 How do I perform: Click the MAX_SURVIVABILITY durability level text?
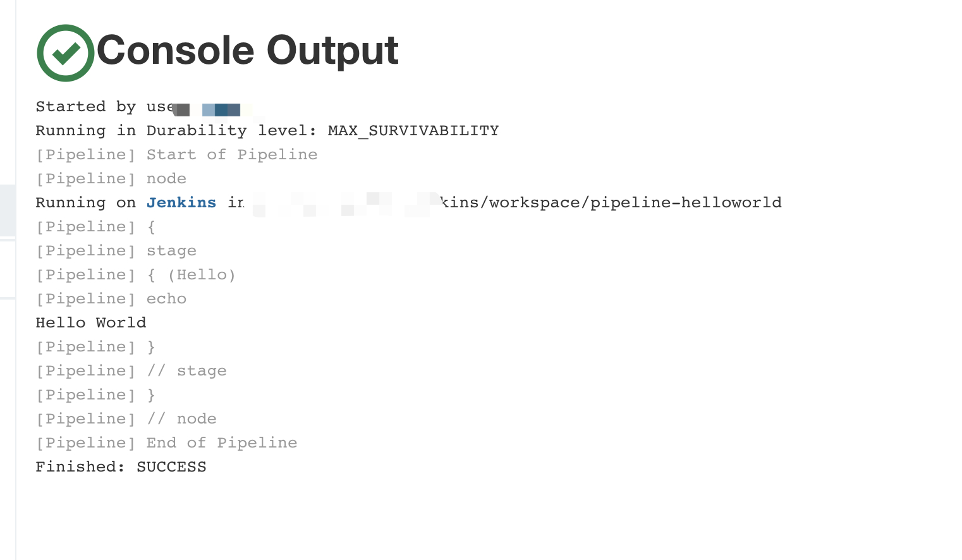413,131
